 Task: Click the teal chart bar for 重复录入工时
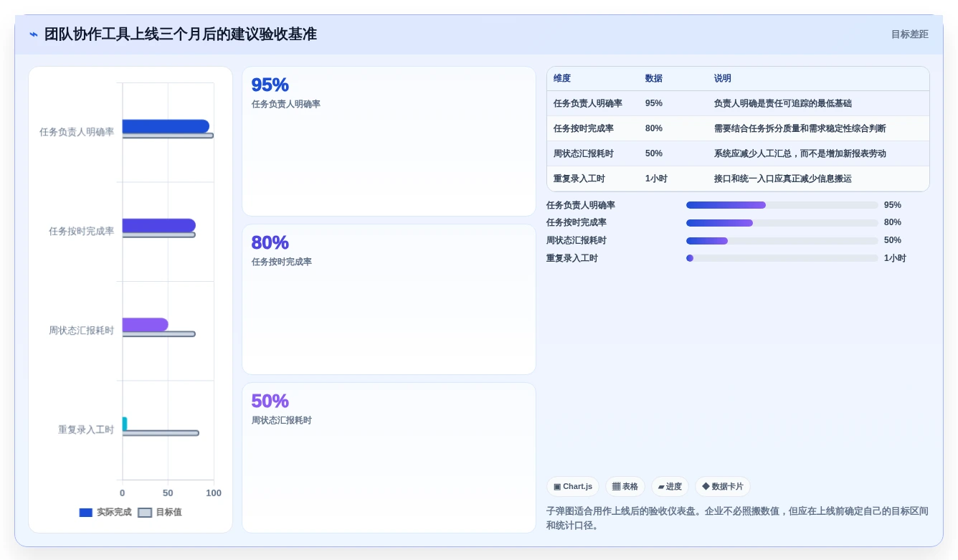coord(125,424)
